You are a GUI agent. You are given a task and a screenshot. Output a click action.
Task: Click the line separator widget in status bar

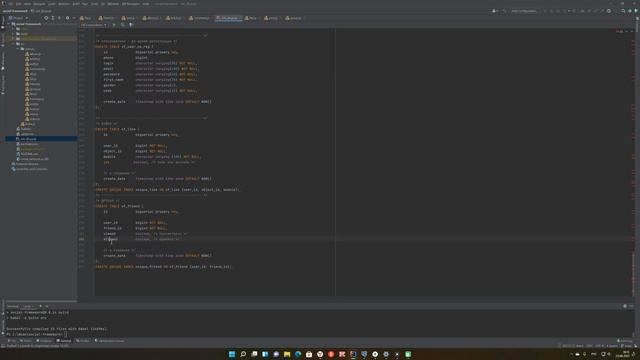[x=589, y=346]
